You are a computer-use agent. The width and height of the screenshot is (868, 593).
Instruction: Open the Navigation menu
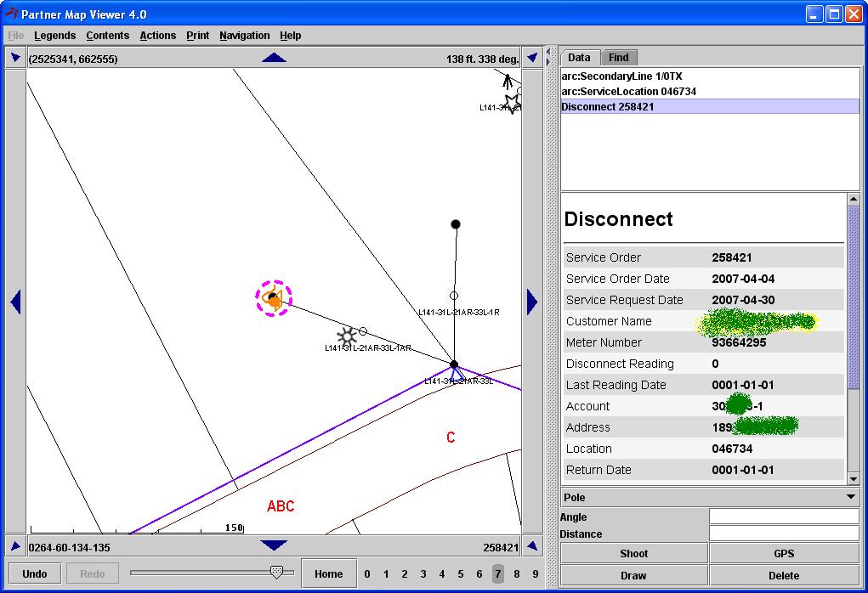pos(244,36)
